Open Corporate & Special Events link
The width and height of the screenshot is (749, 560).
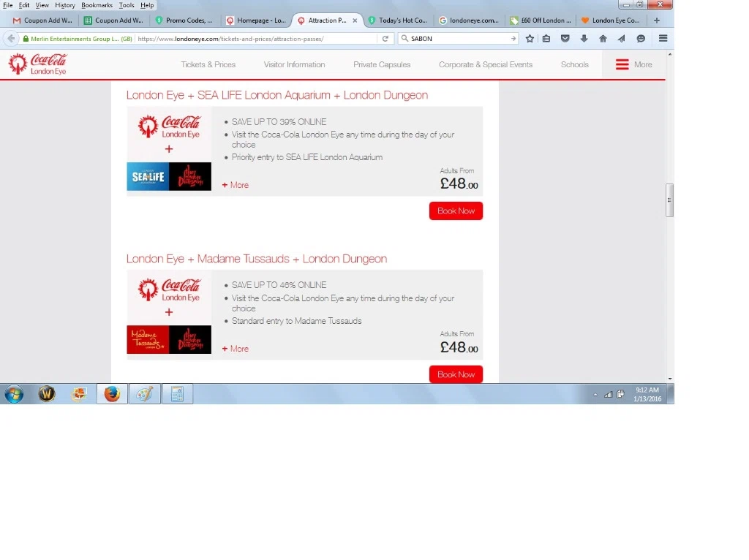coord(486,64)
